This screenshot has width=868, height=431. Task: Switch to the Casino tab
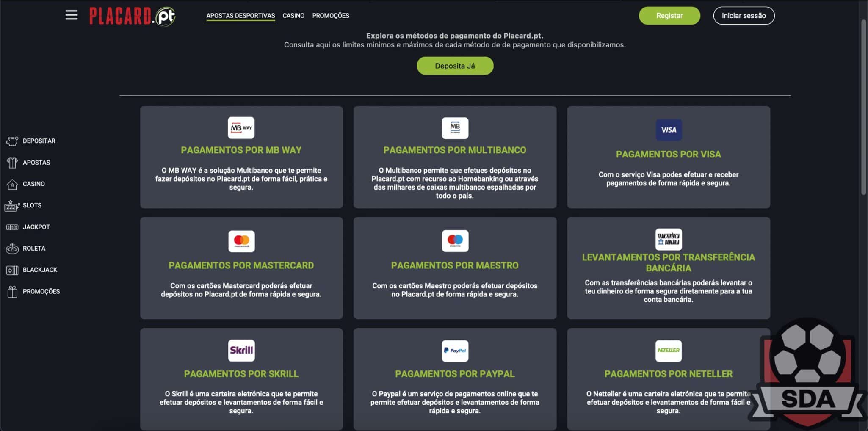tap(293, 16)
